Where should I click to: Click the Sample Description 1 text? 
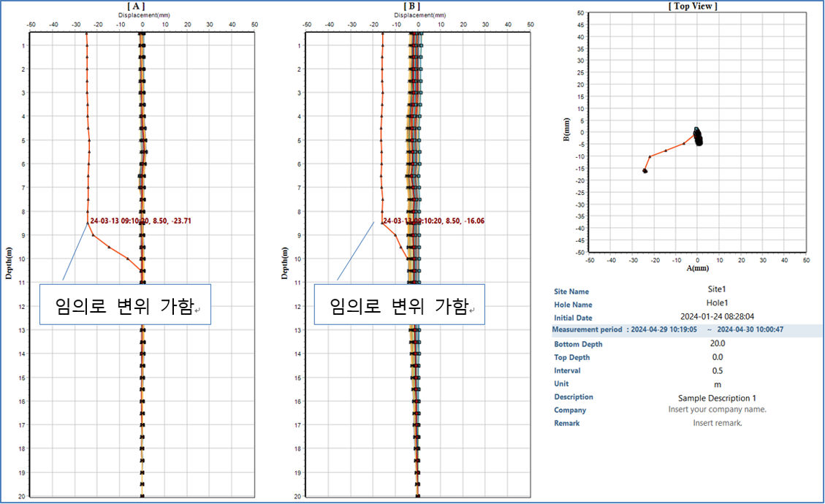717,398
